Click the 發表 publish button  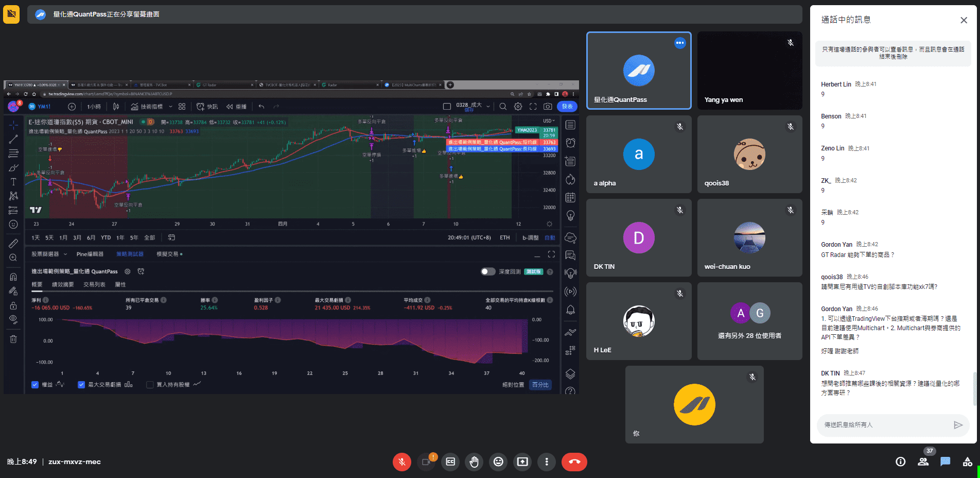pyautogui.click(x=567, y=107)
